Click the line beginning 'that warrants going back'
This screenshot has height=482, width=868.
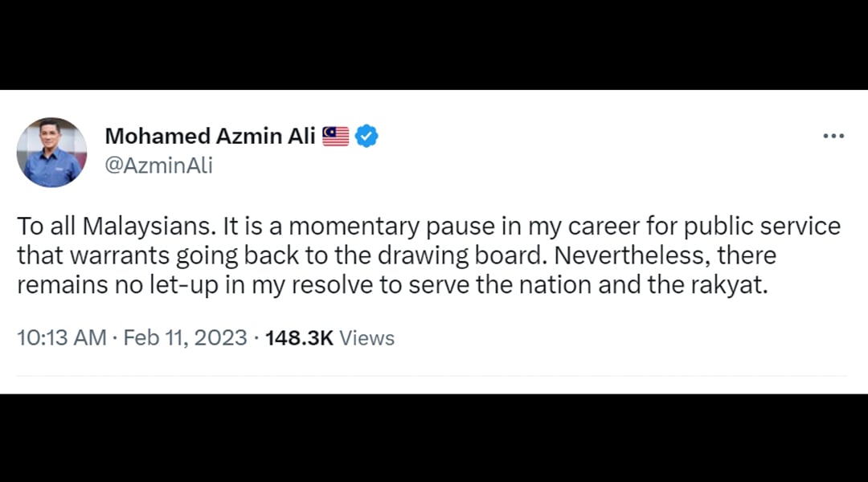click(396, 255)
